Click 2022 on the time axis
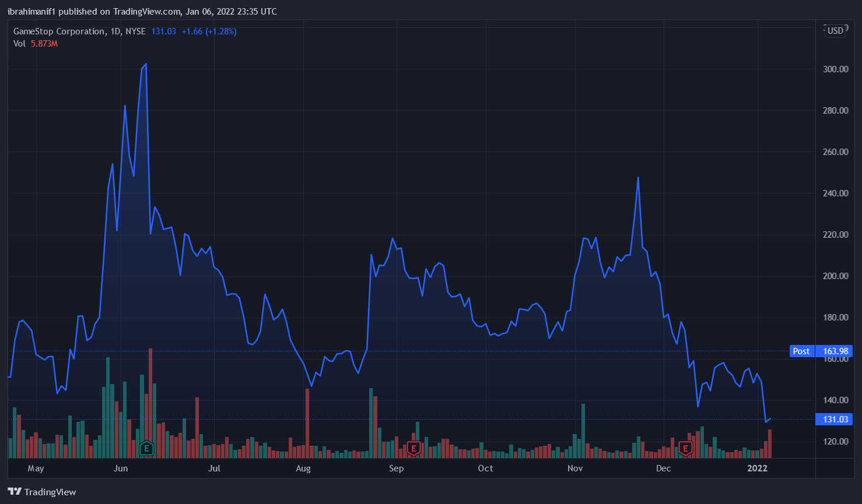 (757, 468)
